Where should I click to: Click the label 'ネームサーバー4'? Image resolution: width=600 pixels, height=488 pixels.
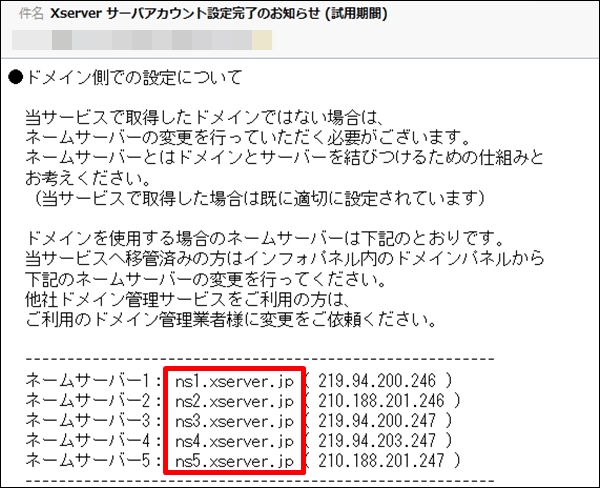tap(88, 441)
